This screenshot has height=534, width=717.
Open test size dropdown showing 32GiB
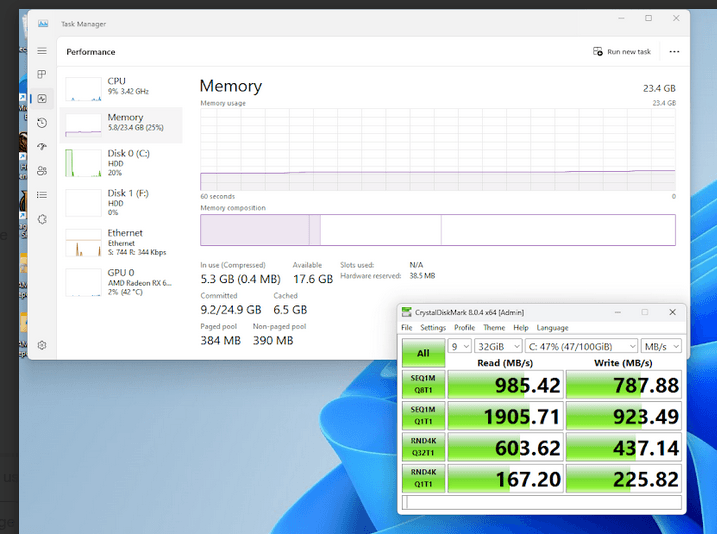pos(498,347)
